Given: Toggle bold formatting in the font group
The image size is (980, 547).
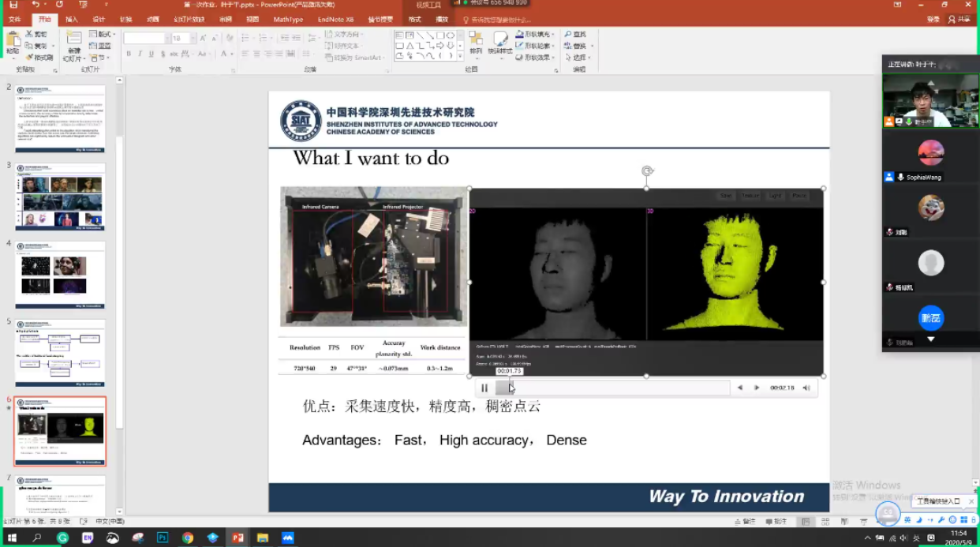Looking at the screenshot, I should pos(129,54).
